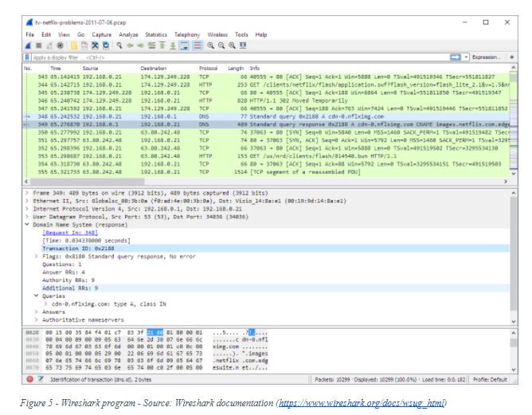
Task: Start capturing packets with shark fin icon
Action: click(x=29, y=45)
